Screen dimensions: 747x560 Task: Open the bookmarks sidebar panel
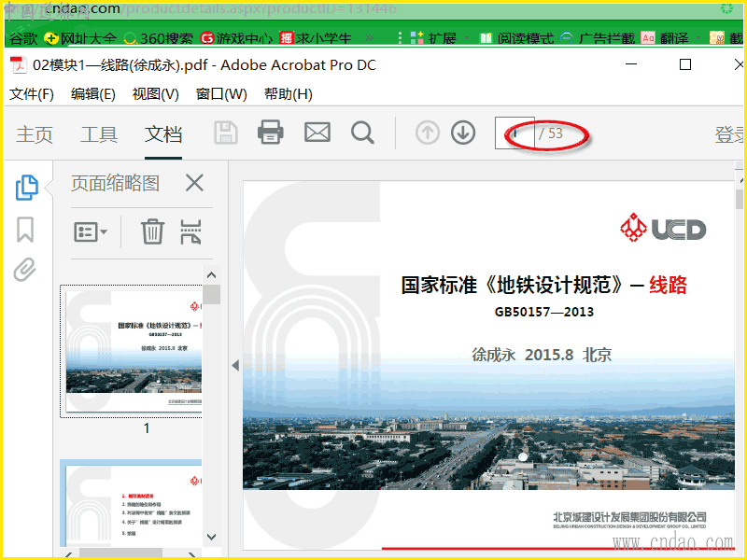coord(25,230)
